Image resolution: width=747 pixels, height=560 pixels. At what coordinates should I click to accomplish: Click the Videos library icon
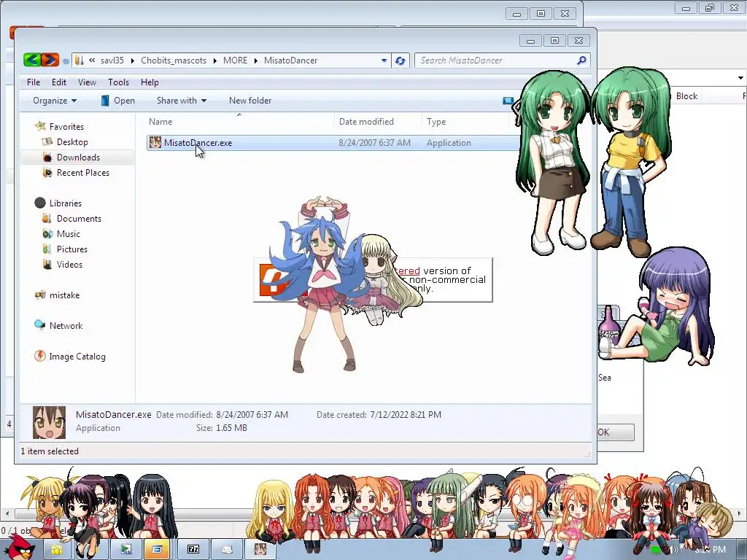tap(47, 264)
